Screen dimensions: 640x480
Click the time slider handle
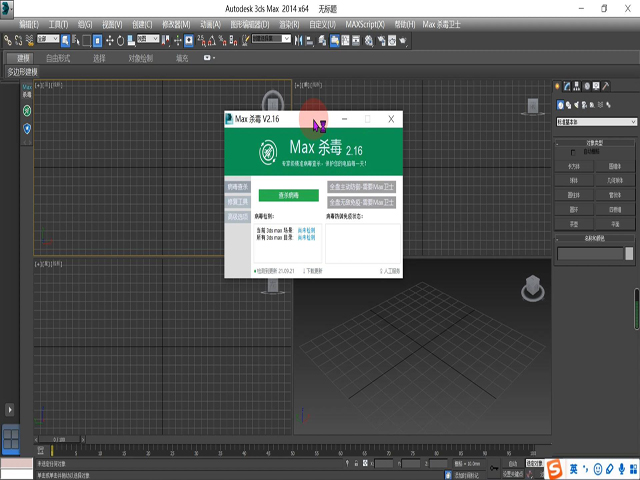point(60,440)
